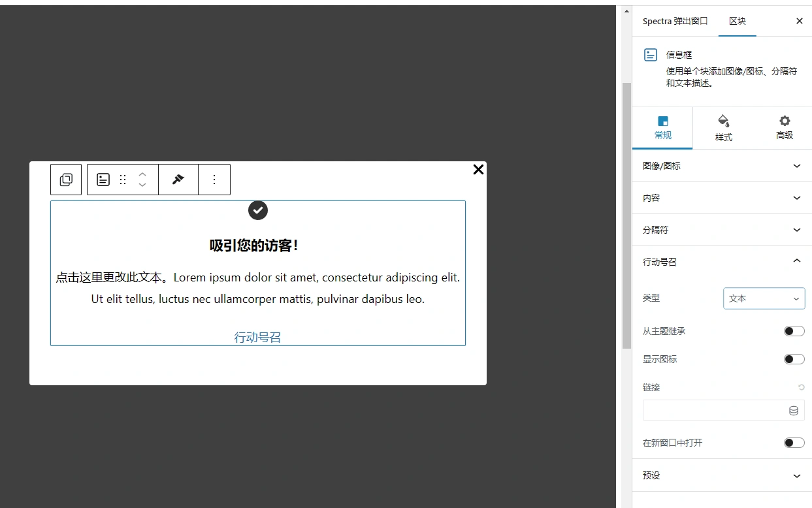Turn on 显示图标 switch
Viewport: 812px width, 508px height.
(x=794, y=358)
